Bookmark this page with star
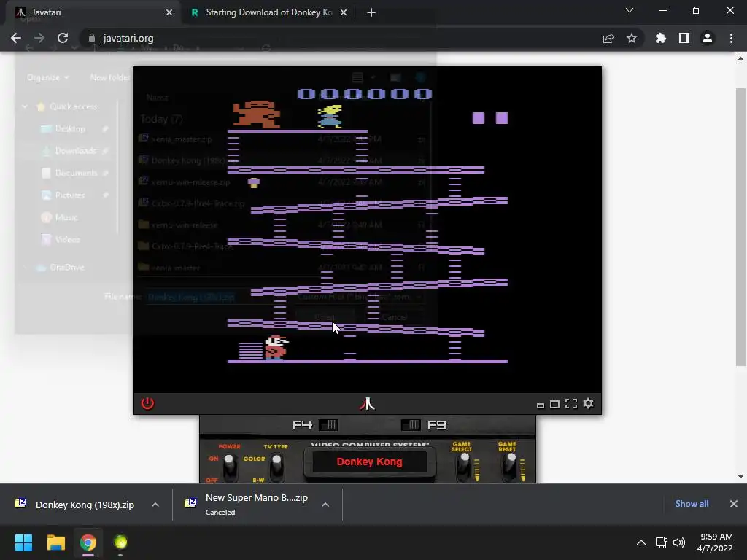747x560 pixels. [632, 38]
